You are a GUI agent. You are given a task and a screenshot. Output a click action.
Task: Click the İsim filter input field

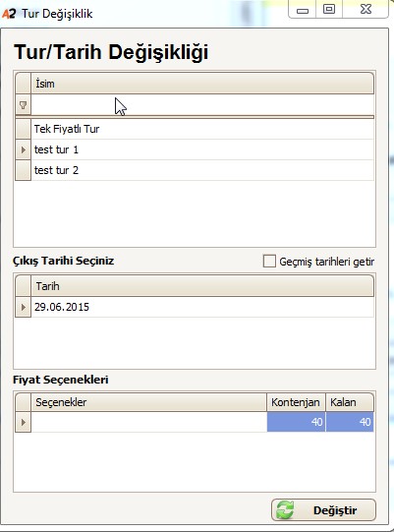(202, 105)
